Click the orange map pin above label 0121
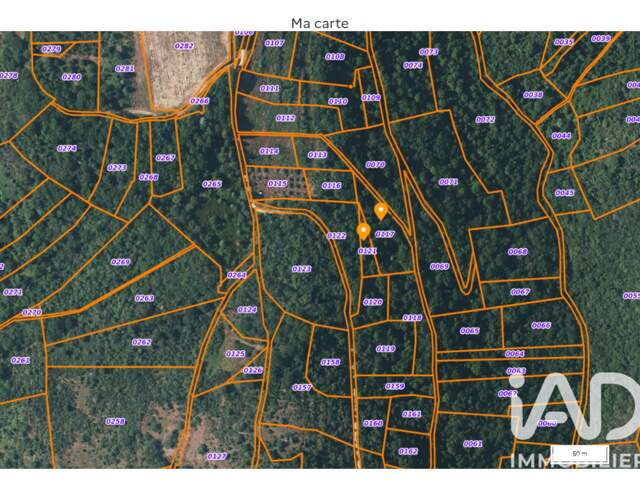Screen dimensions: 640x480 [363, 231]
